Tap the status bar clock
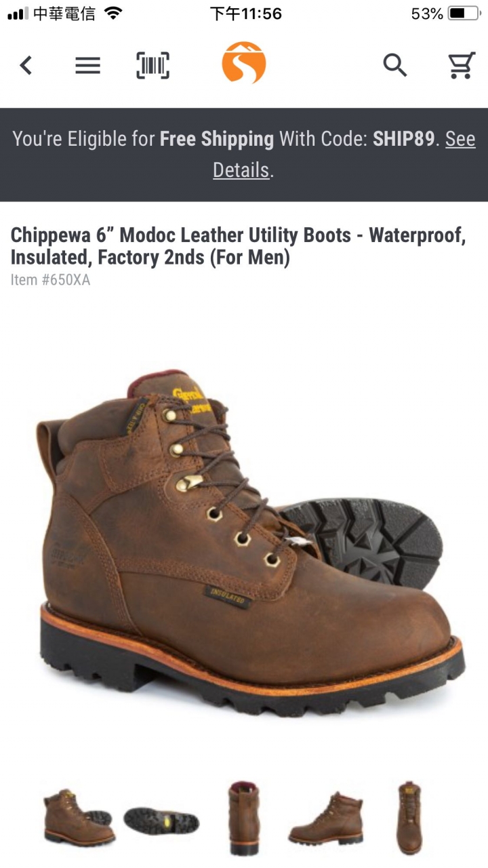The image size is (488, 868). (x=245, y=14)
